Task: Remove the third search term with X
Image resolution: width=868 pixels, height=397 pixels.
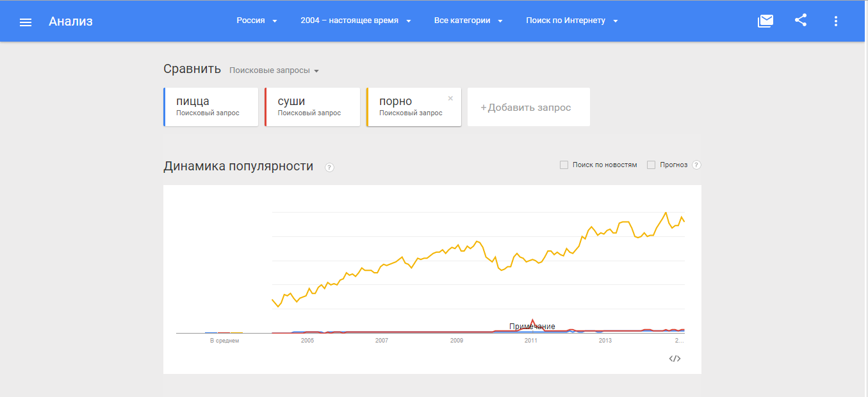Action: pyautogui.click(x=450, y=99)
